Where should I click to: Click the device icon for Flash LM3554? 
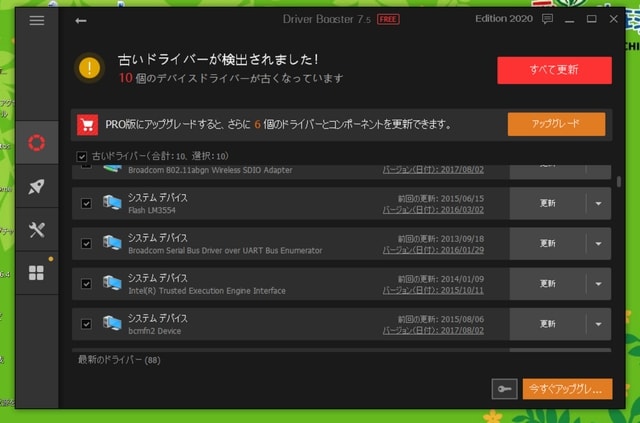pyautogui.click(x=112, y=203)
